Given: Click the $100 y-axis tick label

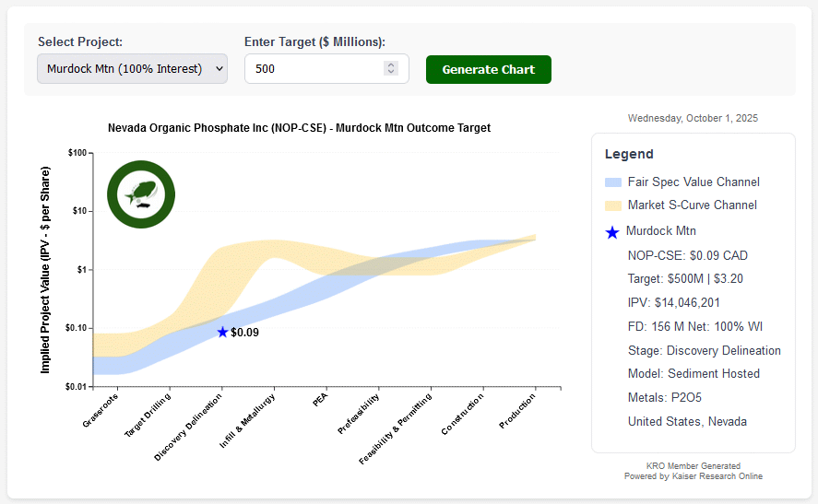Looking at the screenshot, I should [x=77, y=153].
